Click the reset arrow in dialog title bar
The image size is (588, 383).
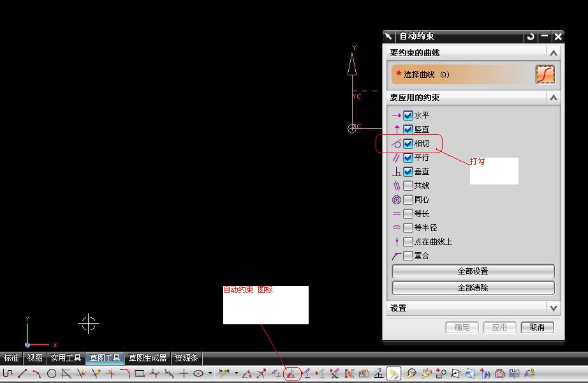tap(530, 36)
